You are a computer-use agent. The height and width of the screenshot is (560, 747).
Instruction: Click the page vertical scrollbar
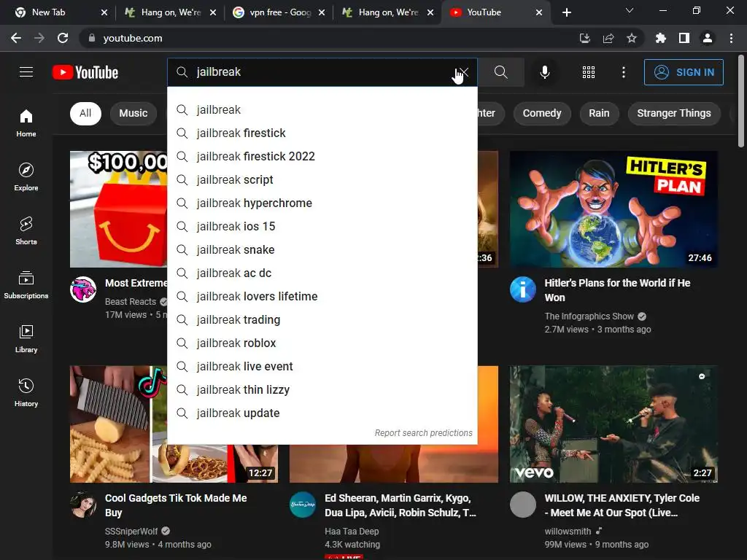741,101
